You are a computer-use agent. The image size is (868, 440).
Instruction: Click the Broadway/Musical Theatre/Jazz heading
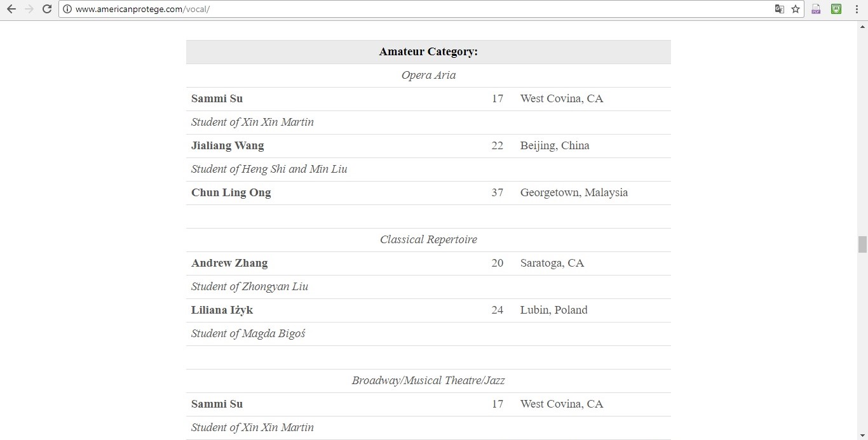pos(428,380)
